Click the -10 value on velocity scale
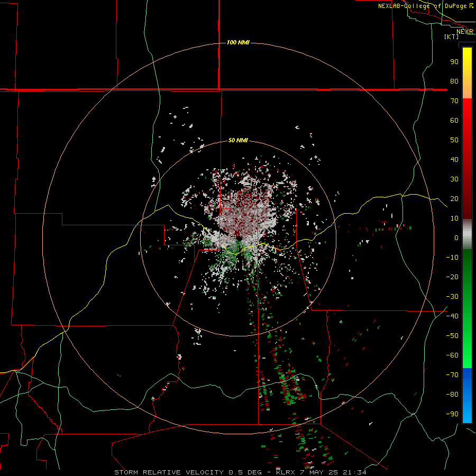 452,258
